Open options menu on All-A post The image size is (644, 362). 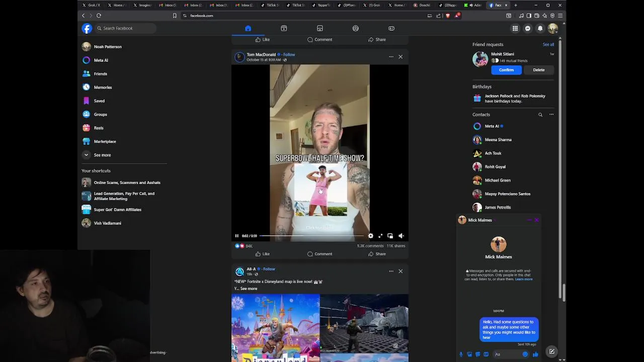391,271
